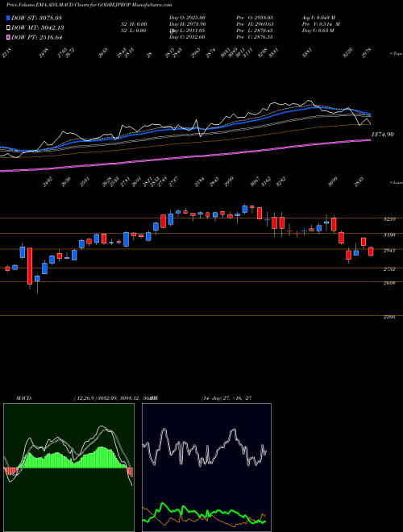Click the 2941 price level label
This screenshot has height=532, width=403.
(389, 251)
